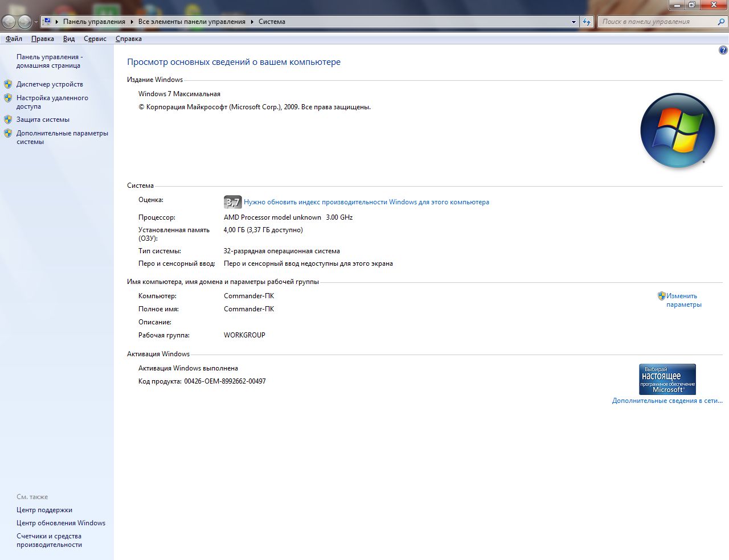
Task: Click the shield icon next to 'Изменить параметры'
Action: 661,296
